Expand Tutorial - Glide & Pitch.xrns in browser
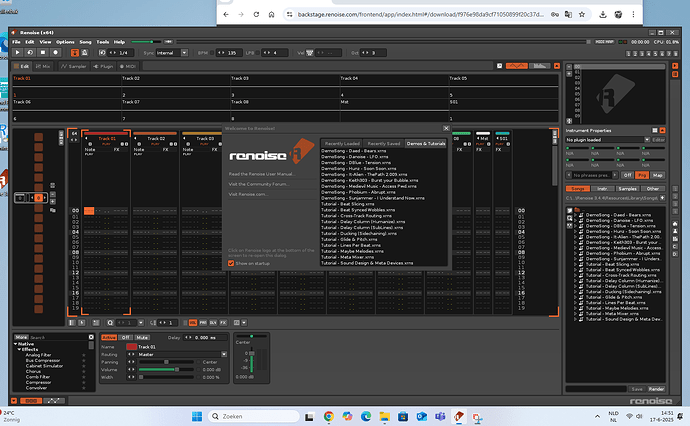 (x=575, y=297)
